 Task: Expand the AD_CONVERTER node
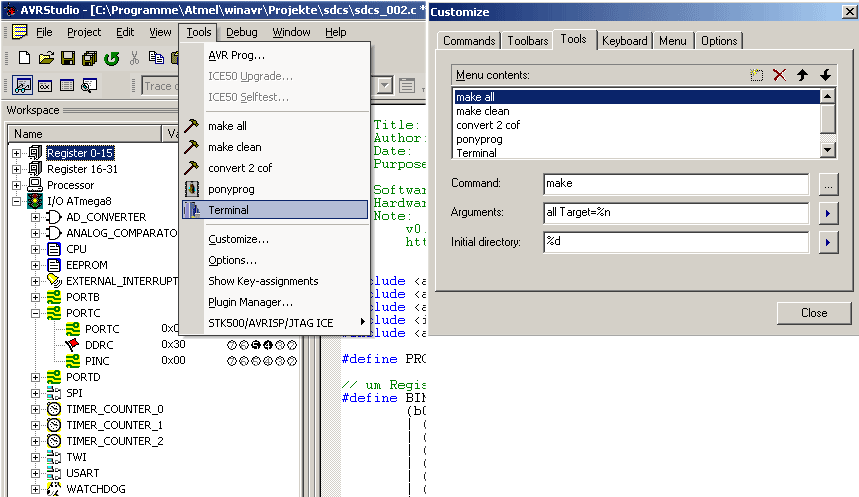[35, 218]
